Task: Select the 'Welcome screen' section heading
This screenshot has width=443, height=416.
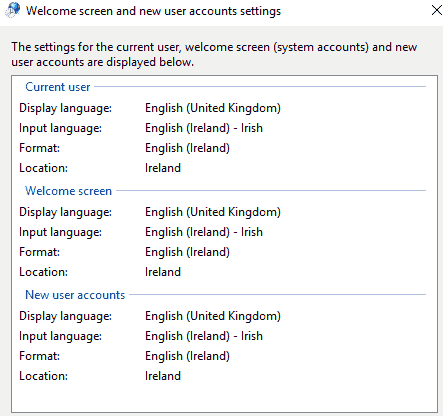Action: pos(68,191)
